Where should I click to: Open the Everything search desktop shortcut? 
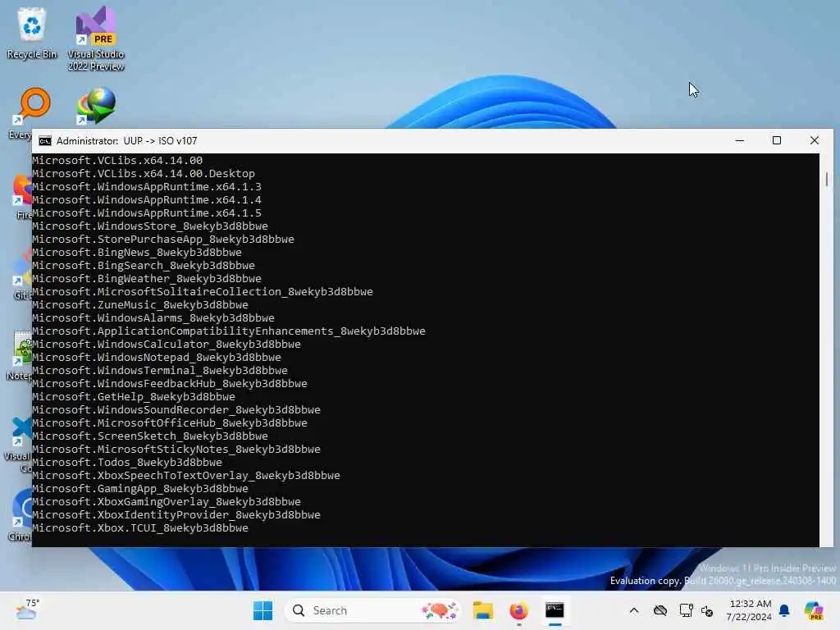click(34, 106)
